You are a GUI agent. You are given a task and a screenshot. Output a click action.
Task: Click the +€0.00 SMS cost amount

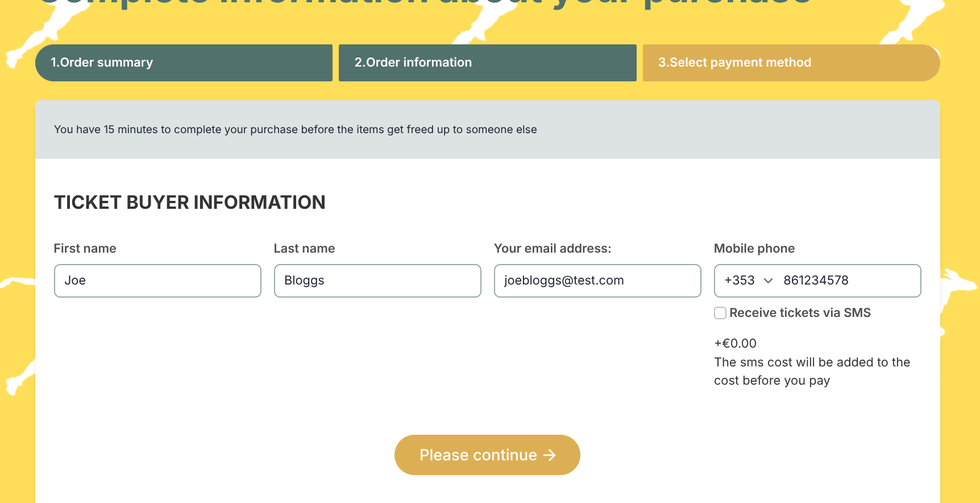point(735,344)
